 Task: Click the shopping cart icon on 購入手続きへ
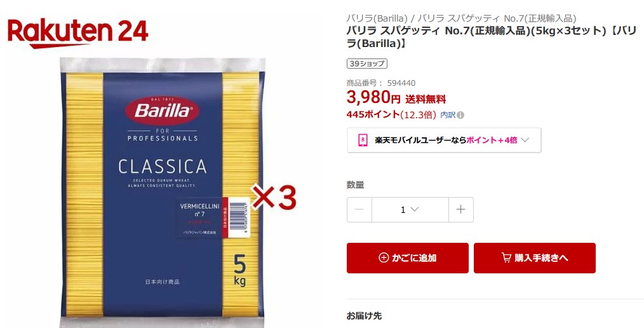(x=506, y=257)
